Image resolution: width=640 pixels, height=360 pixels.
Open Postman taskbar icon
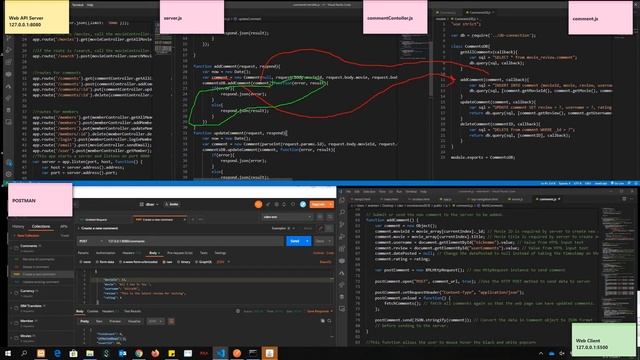237,353
